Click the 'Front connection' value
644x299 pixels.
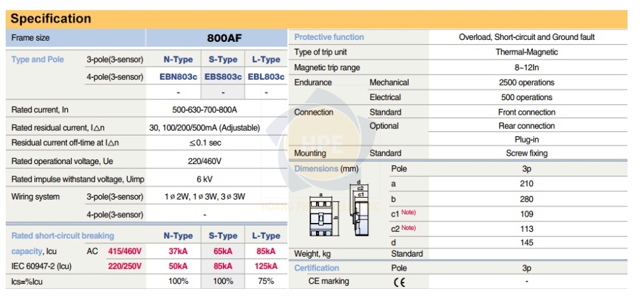tap(527, 112)
